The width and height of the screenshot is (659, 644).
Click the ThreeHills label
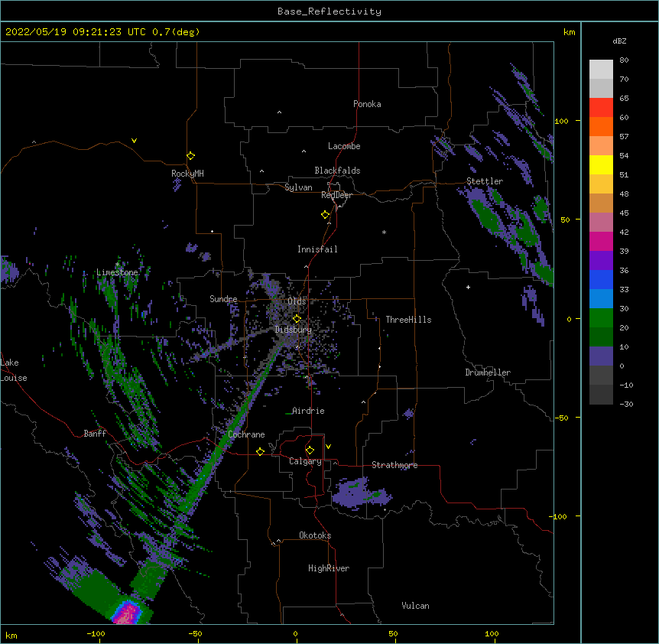coord(408,320)
